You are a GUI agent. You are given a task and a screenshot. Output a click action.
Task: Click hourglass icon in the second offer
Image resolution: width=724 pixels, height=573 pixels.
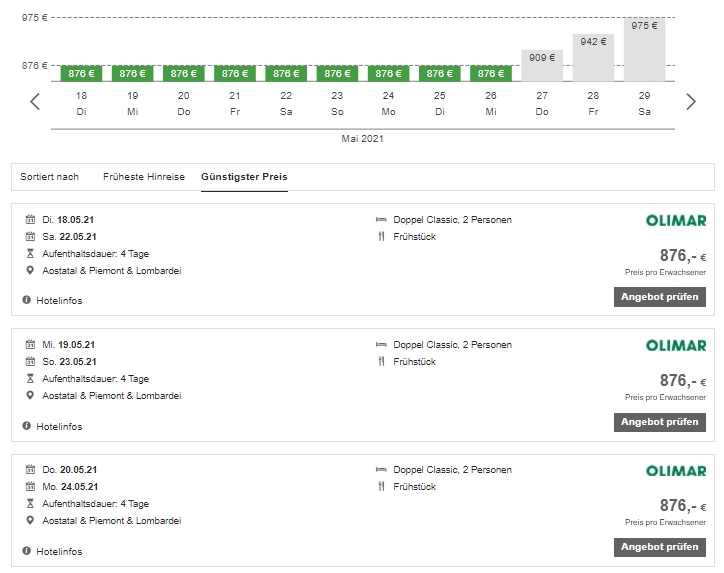[x=30, y=378]
